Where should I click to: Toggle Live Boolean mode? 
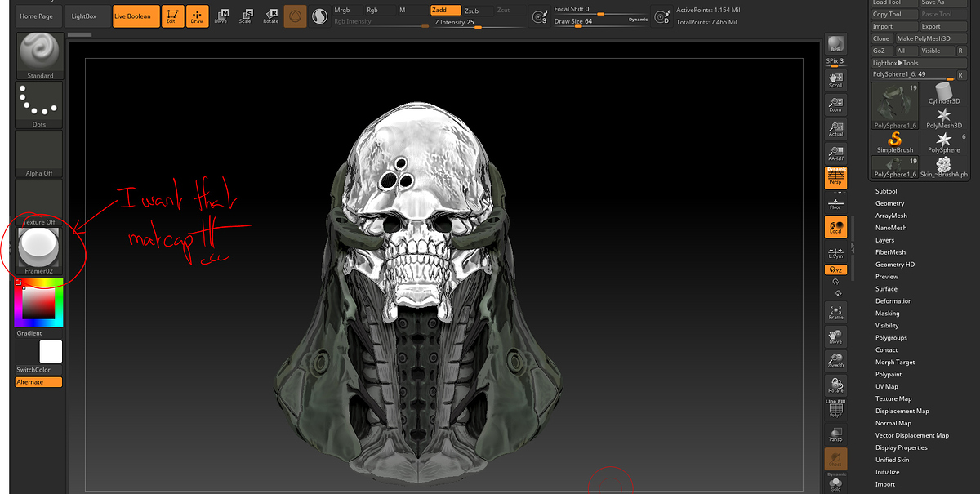[136, 16]
